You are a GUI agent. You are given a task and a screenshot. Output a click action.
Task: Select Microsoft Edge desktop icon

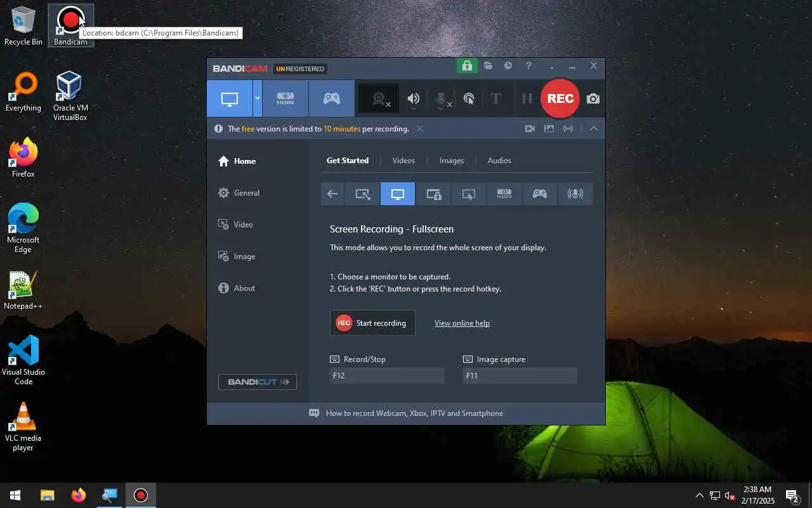(x=23, y=229)
